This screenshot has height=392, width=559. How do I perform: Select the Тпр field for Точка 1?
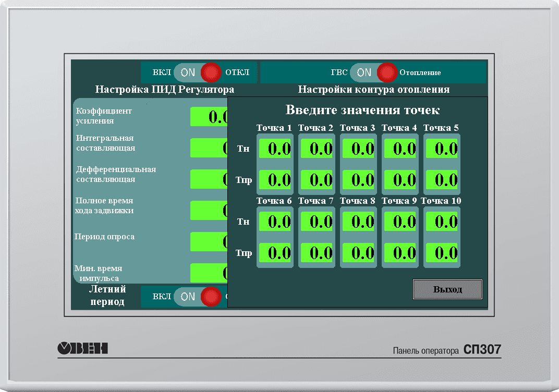pyautogui.click(x=275, y=180)
